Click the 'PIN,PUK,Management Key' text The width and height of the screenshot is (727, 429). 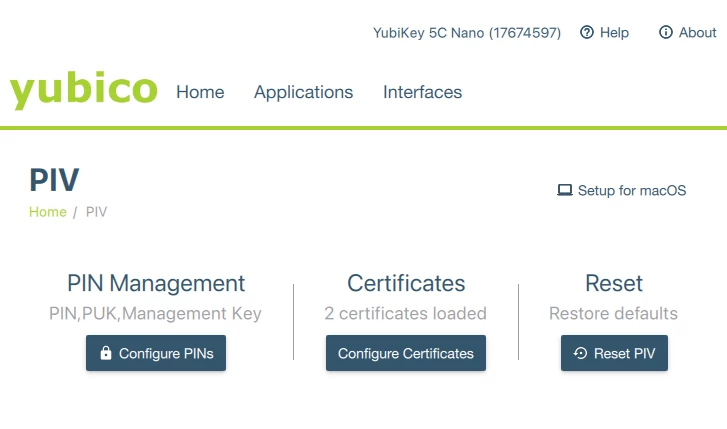pyautogui.click(x=155, y=314)
